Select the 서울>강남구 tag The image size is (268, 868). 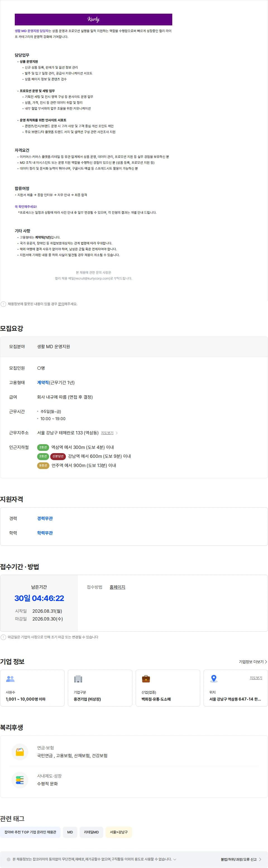pyautogui.click(x=119, y=832)
